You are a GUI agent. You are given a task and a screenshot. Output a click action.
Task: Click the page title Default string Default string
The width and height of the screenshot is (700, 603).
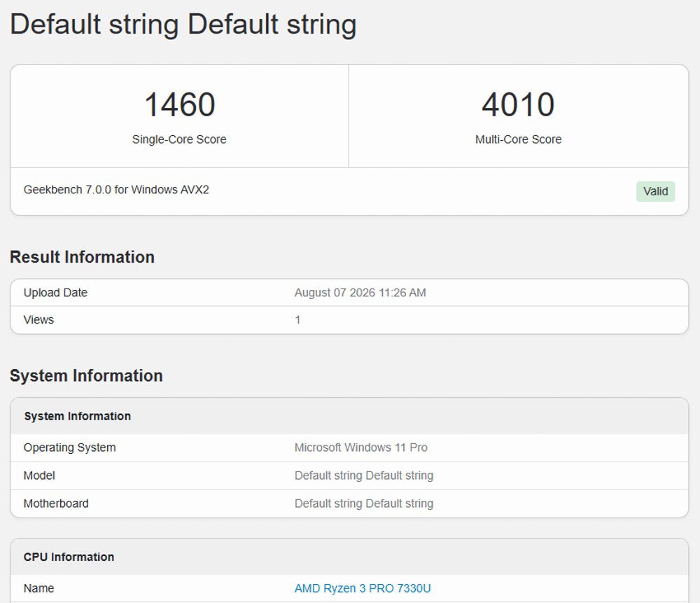[x=183, y=24]
